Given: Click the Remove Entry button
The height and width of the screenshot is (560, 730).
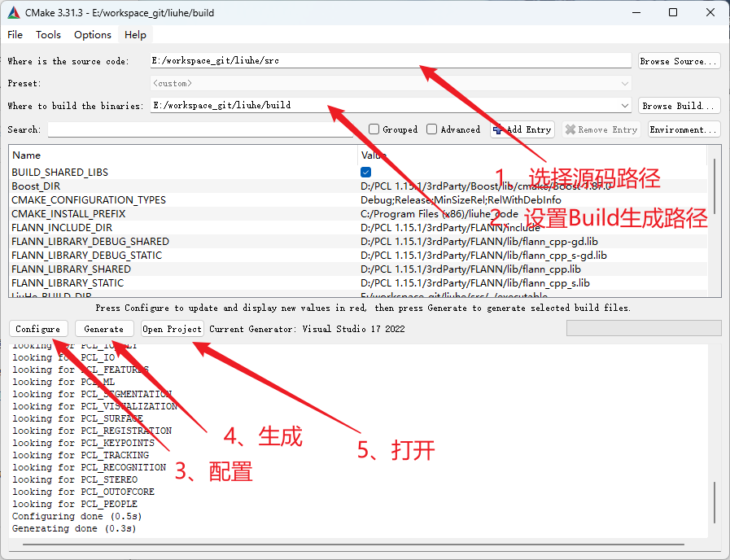Looking at the screenshot, I should (x=601, y=129).
